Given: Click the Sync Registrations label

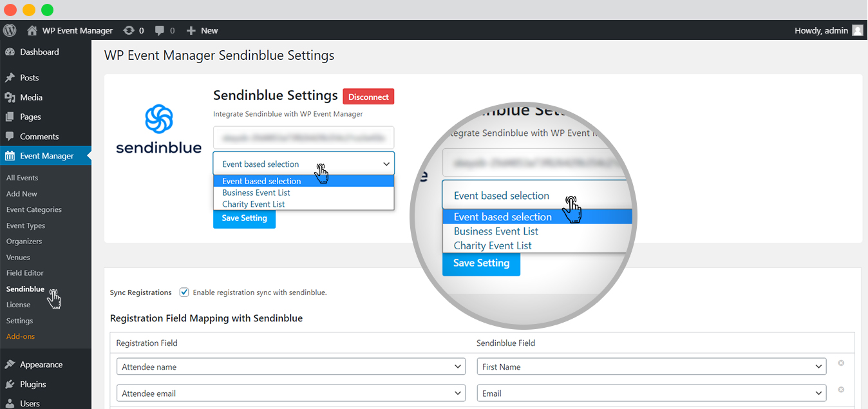Looking at the screenshot, I should 141,292.
